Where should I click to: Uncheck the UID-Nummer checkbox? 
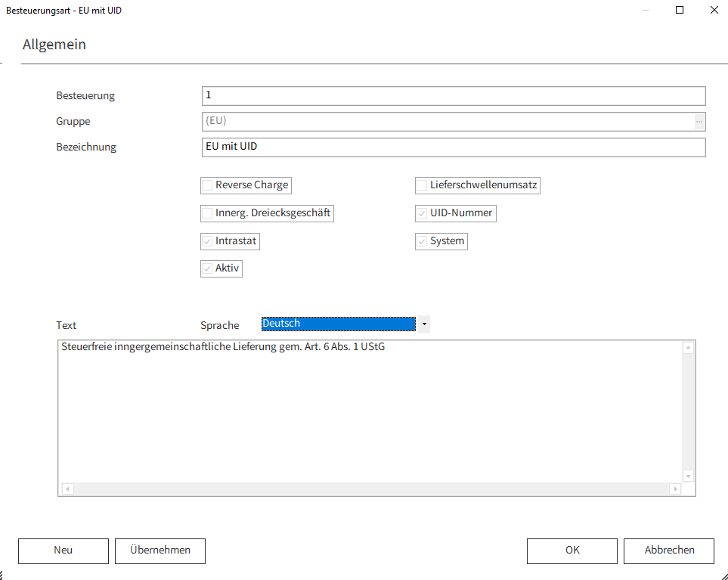[x=422, y=213]
